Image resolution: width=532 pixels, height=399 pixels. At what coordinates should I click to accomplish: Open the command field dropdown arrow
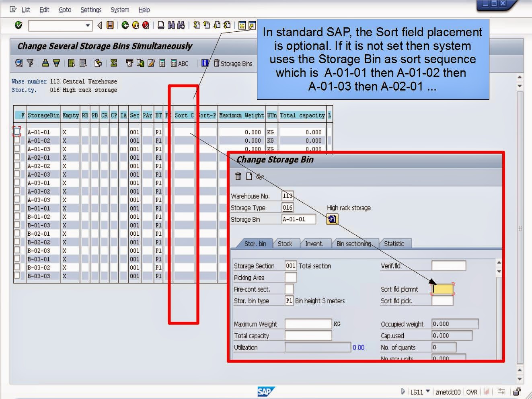(88, 25)
